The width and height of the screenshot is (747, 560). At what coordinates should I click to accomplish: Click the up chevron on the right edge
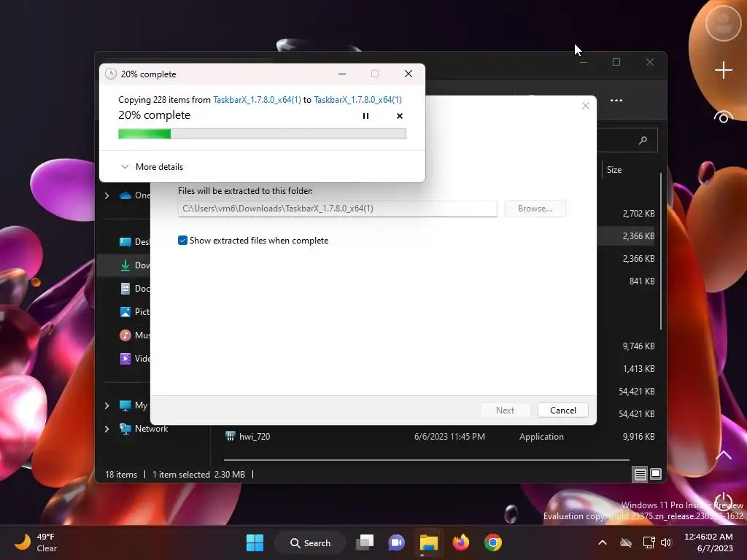click(723, 455)
